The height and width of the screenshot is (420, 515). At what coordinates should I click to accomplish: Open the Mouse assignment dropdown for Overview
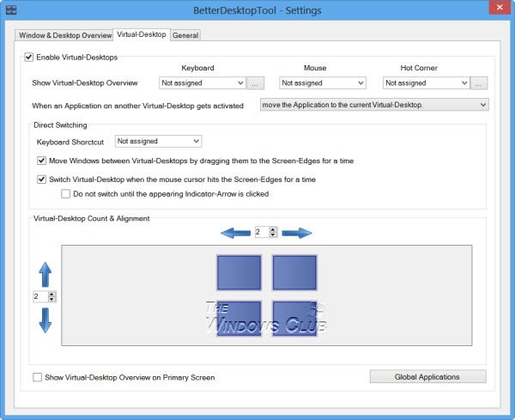click(323, 82)
